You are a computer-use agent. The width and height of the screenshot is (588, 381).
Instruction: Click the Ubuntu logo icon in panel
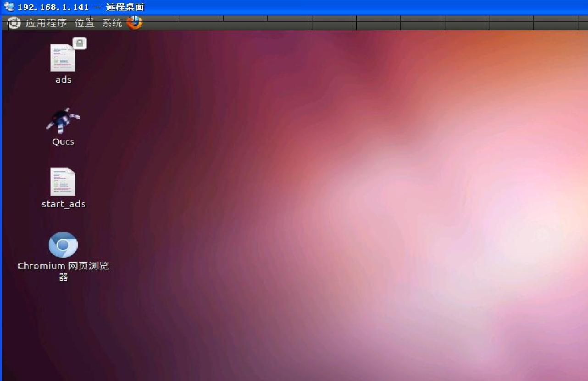(x=14, y=22)
